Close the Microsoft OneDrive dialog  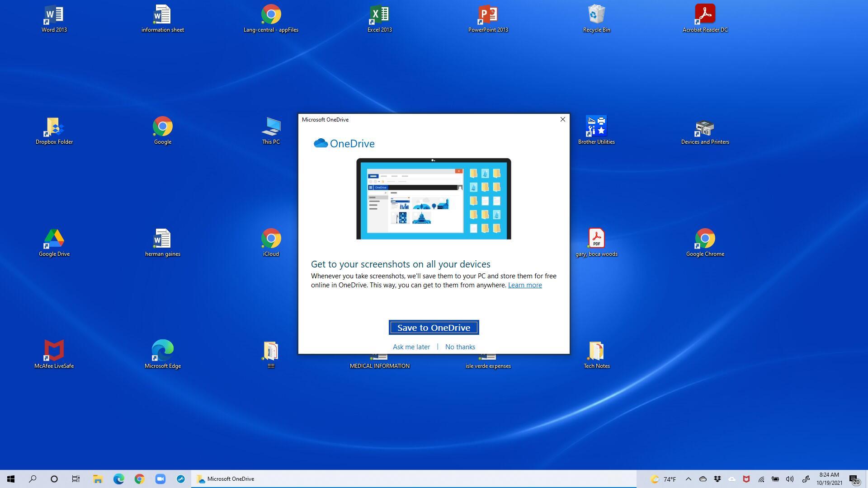pos(562,119)
